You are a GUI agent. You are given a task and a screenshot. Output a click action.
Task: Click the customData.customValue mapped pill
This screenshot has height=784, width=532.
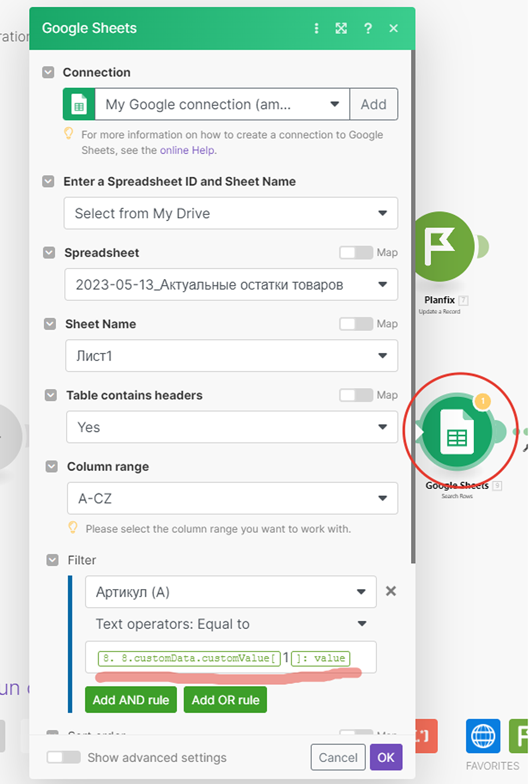[189, 658]
